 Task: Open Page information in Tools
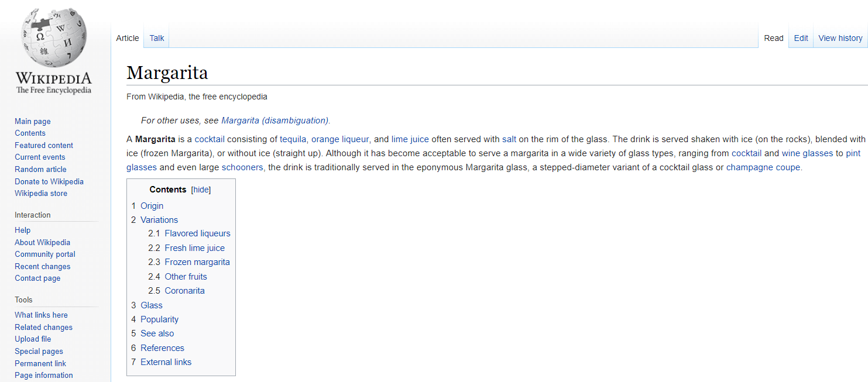point(44,375)
